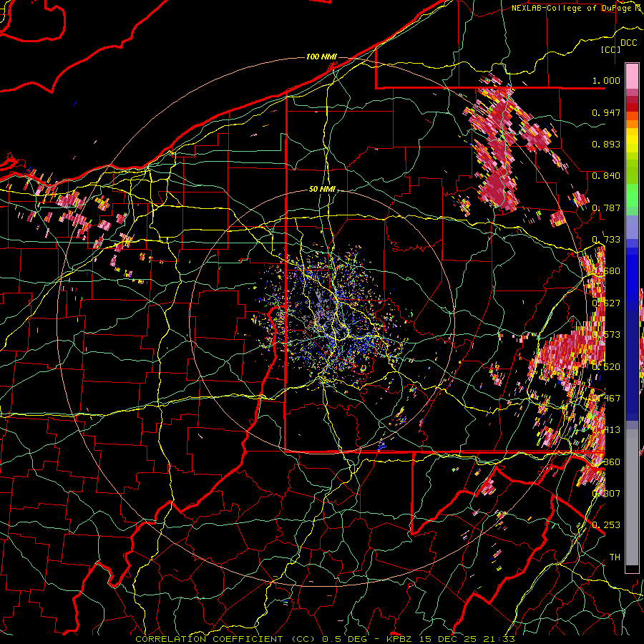Image resolution: width=644 pixels, height=644 pixels.
Task: Click the TH label on the legend
Action: point(615,557)
